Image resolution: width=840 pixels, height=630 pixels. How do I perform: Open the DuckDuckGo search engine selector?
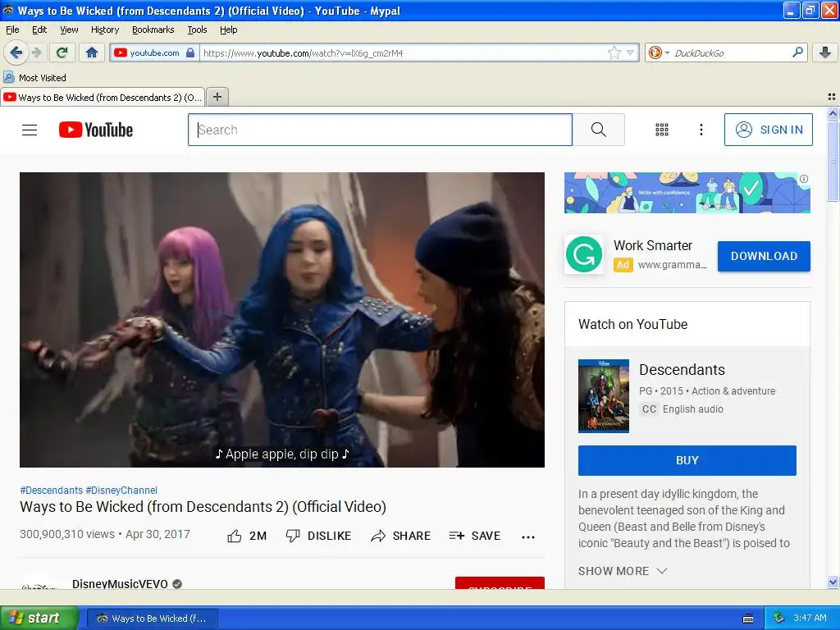pyautogui.click(x=659, y=52)
